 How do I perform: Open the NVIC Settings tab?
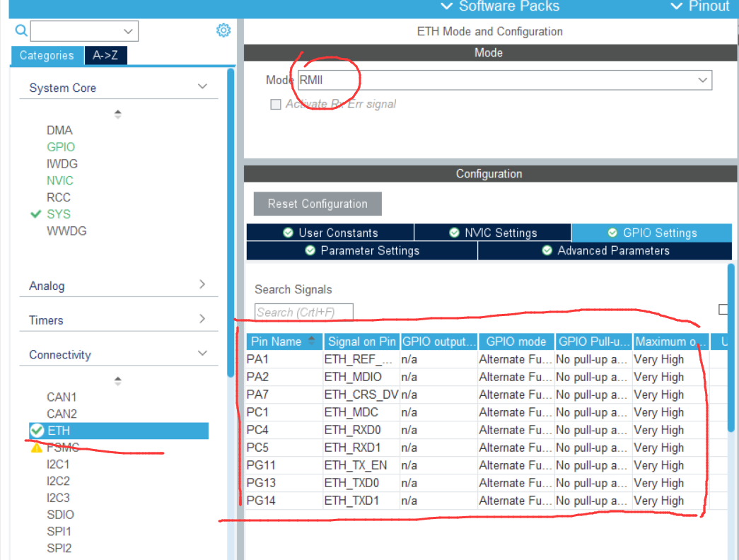pos(493,233)
